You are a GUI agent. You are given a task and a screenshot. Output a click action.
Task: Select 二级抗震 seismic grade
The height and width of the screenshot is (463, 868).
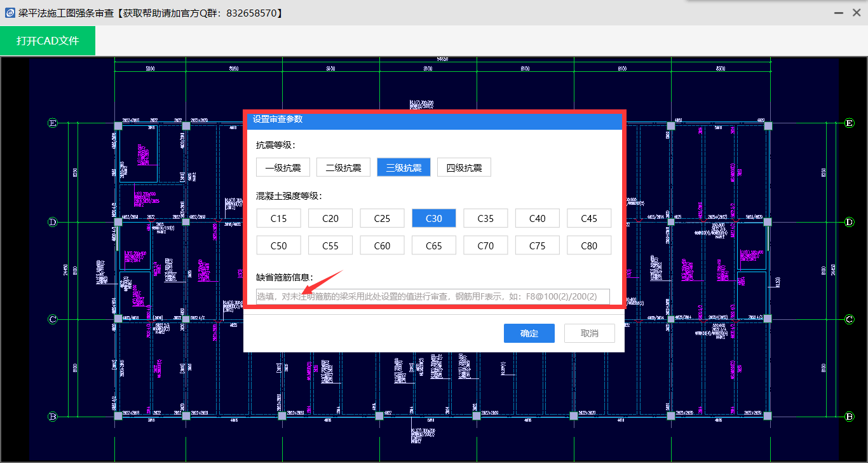pos(343,168)
